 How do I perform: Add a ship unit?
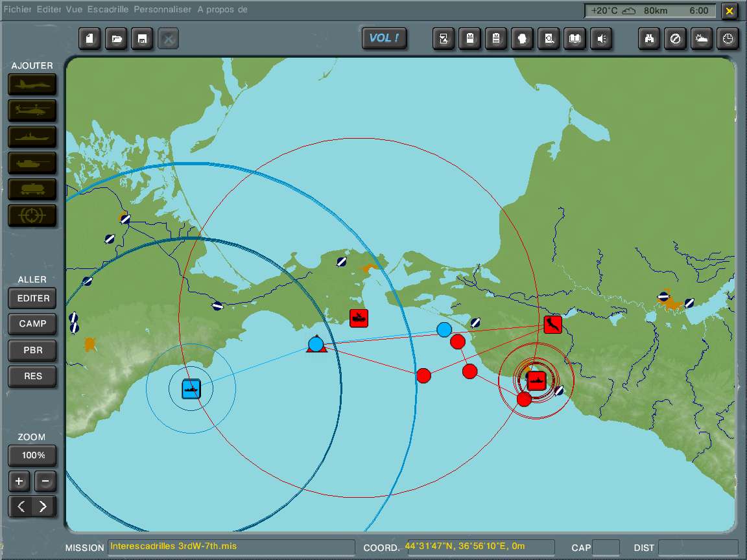click(x=32, y=137)
